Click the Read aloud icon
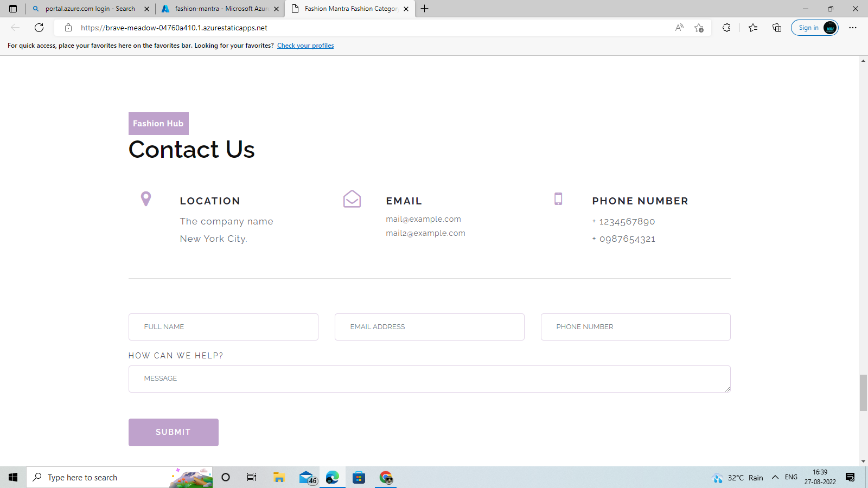This screenshot has height=488, width=868. pyautogui.click(x=679, y=28)
